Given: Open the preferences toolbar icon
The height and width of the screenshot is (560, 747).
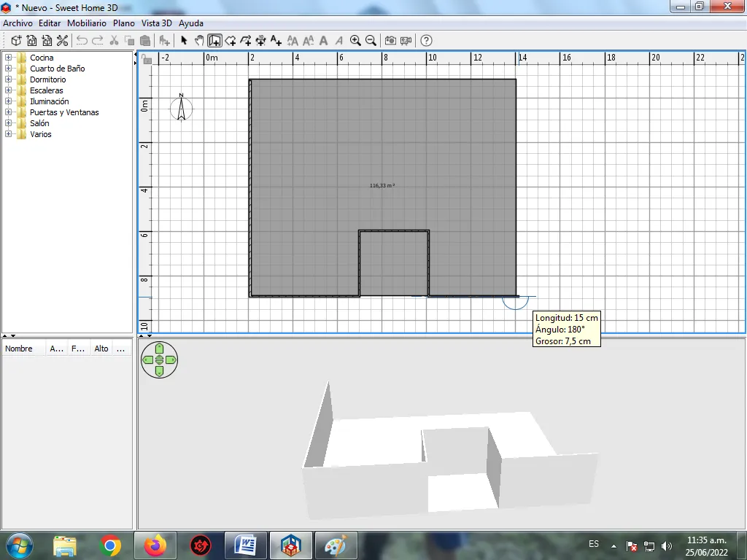Looking at the screenshot, I should tap(62, 41).
